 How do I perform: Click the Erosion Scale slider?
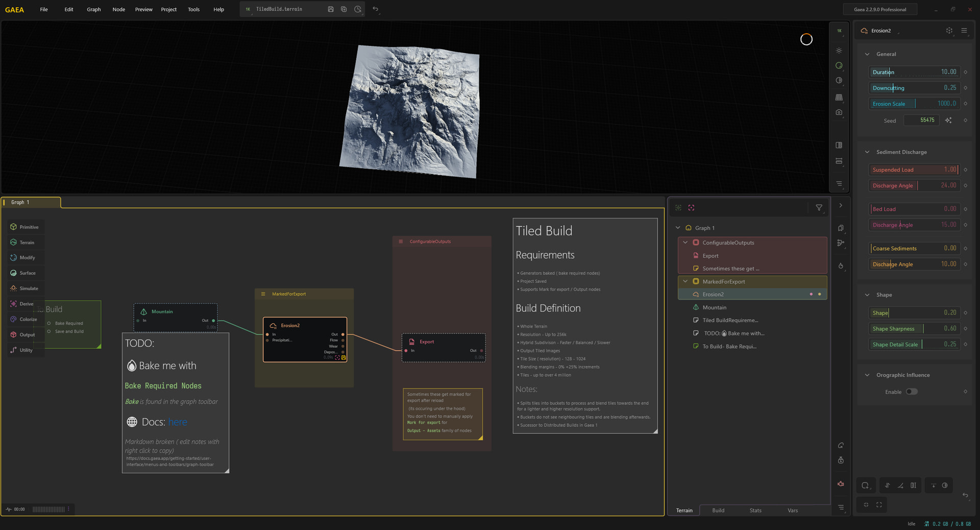pyautogui.click(x=914, y=104)
